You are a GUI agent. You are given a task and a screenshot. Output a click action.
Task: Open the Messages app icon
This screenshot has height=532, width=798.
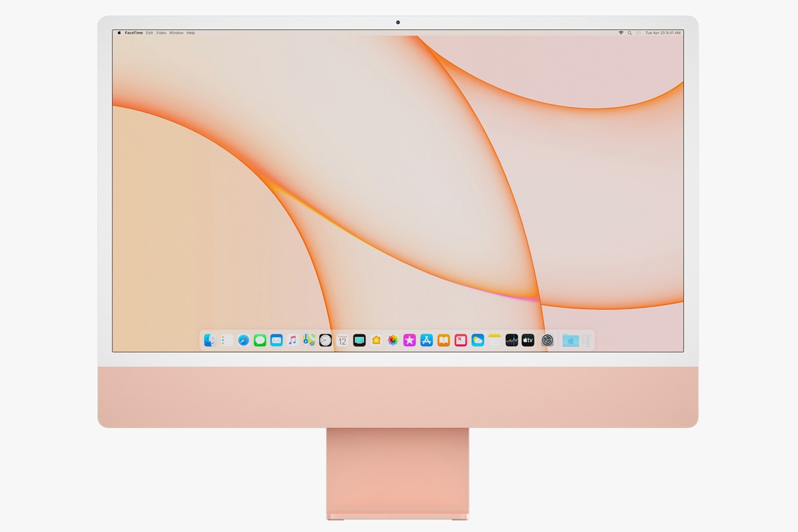coord(260,340)
